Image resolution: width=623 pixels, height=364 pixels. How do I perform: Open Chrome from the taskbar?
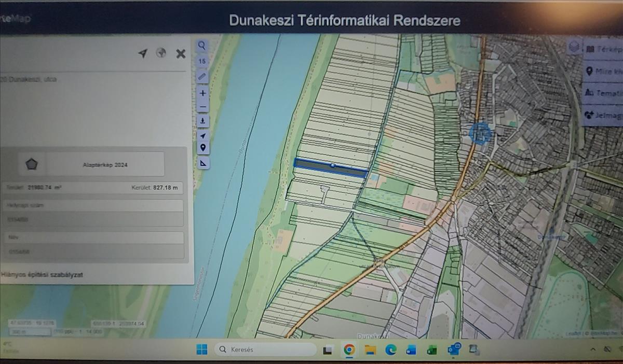coord(349,350)
